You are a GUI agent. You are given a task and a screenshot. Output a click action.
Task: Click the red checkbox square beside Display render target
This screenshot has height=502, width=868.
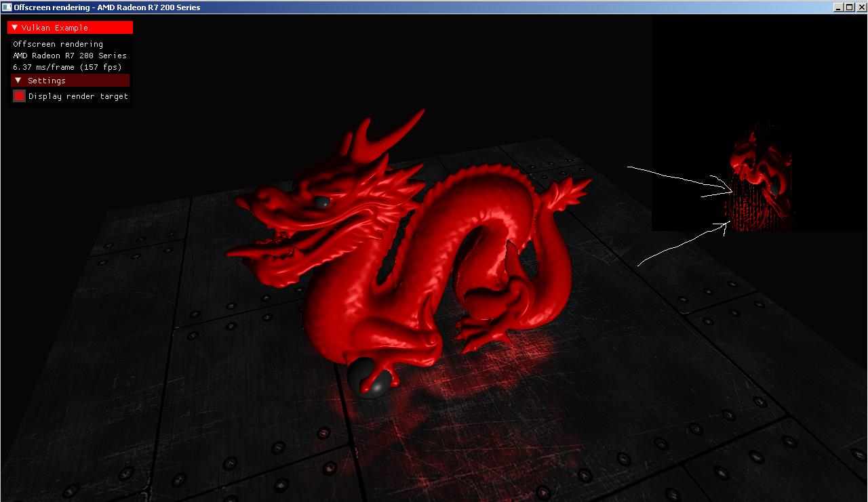(19, 96)
